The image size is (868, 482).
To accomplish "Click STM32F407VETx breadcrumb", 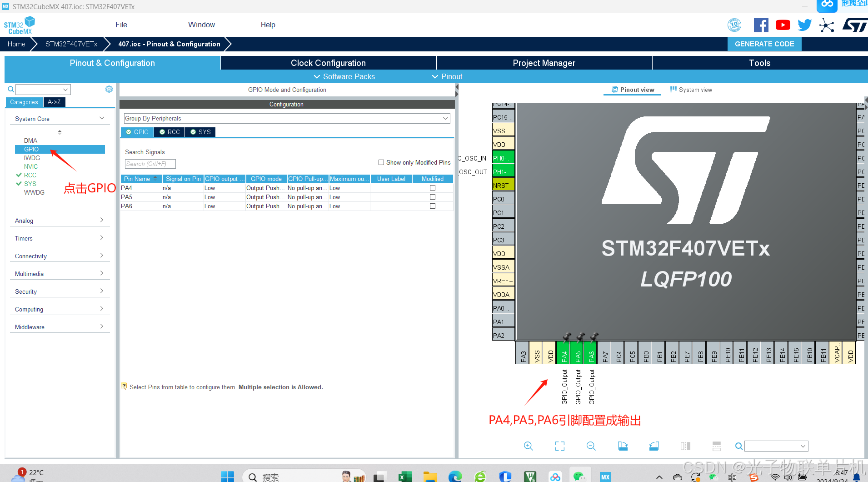I will tap(71, 44).
